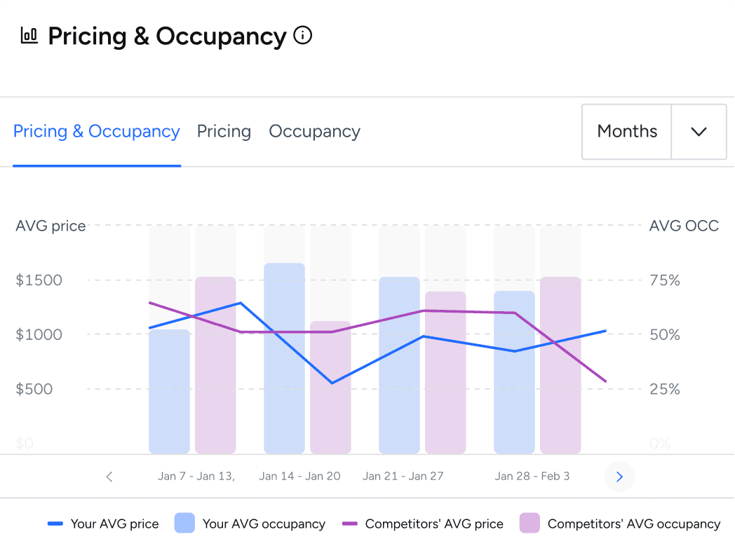Click the Jan 28 - Feb 3 label
The width and height of the screenshot is (735, 560).
(532, 476)
